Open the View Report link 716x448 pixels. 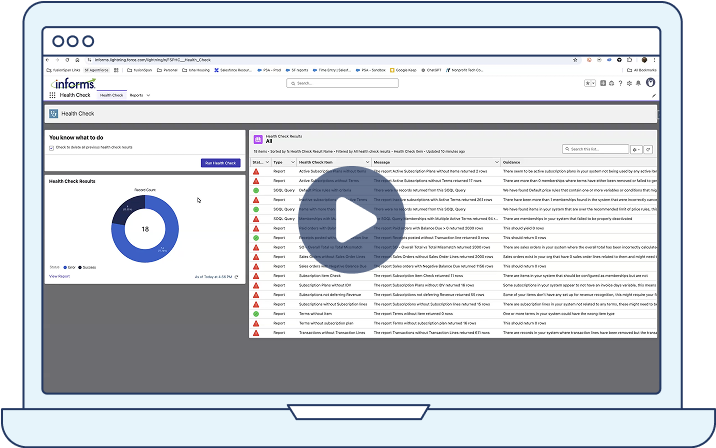[59, 276]
